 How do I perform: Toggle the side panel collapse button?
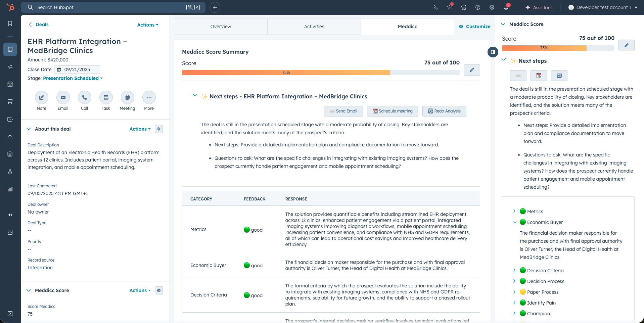(493, 52)
